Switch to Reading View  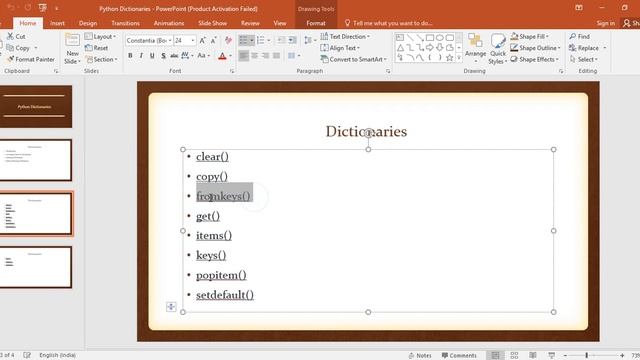tap(533, 356)
